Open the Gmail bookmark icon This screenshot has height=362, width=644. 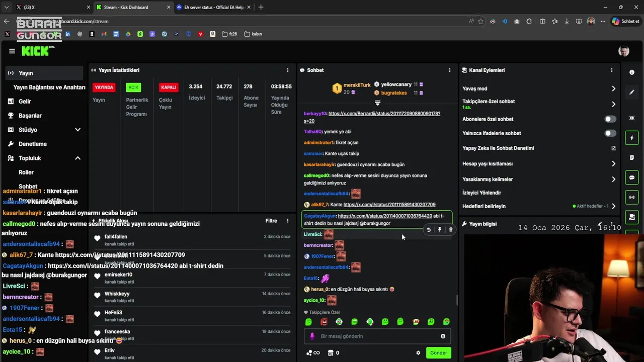[x=104, y=34]
